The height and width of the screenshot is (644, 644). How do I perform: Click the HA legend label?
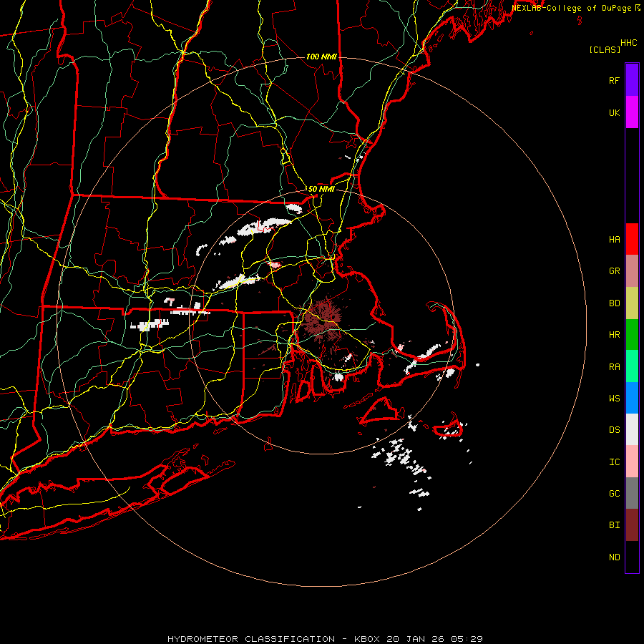(614, 240)
